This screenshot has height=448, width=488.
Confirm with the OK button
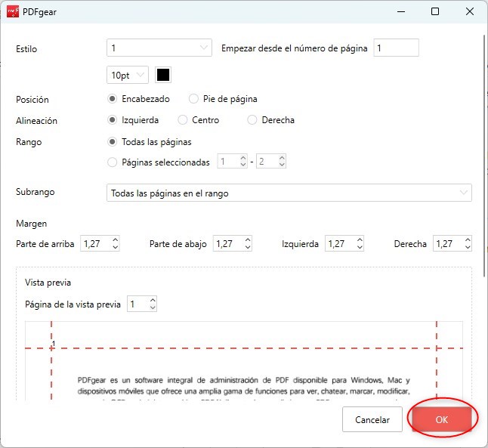pos(441,419)
